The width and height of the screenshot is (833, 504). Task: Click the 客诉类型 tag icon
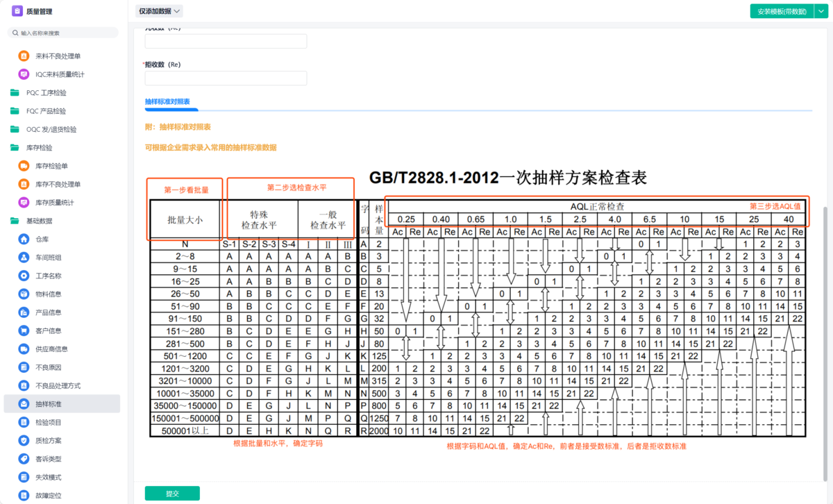pos(24,459)
